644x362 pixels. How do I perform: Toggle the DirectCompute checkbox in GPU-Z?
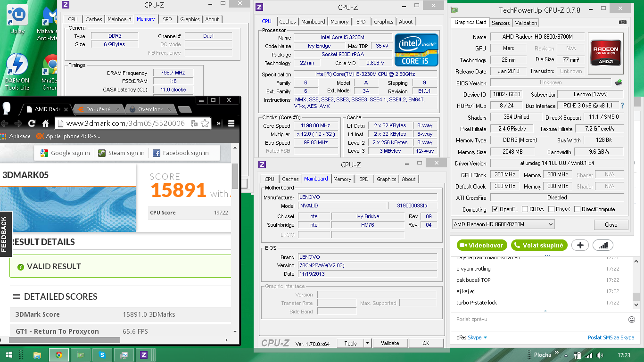pyautogui.click(x=577, y=209)
